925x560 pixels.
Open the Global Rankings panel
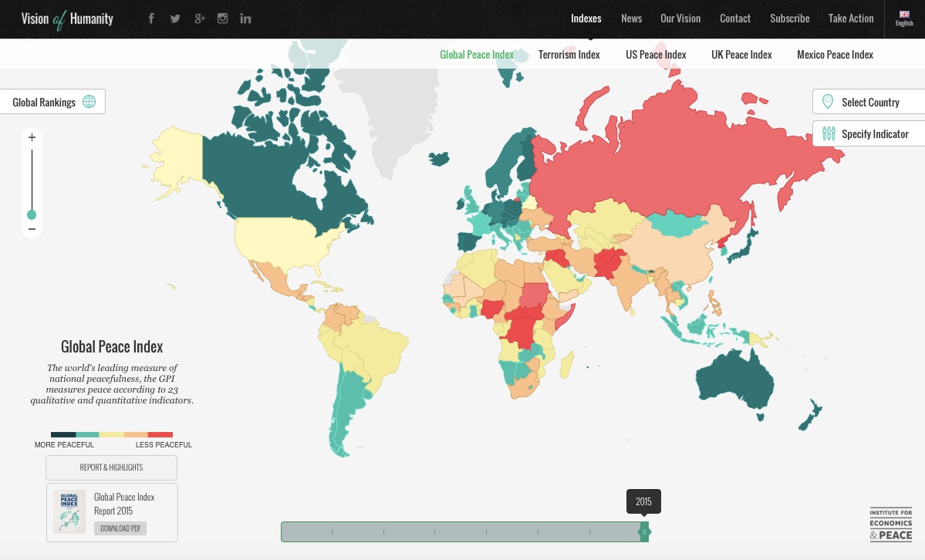52,102
